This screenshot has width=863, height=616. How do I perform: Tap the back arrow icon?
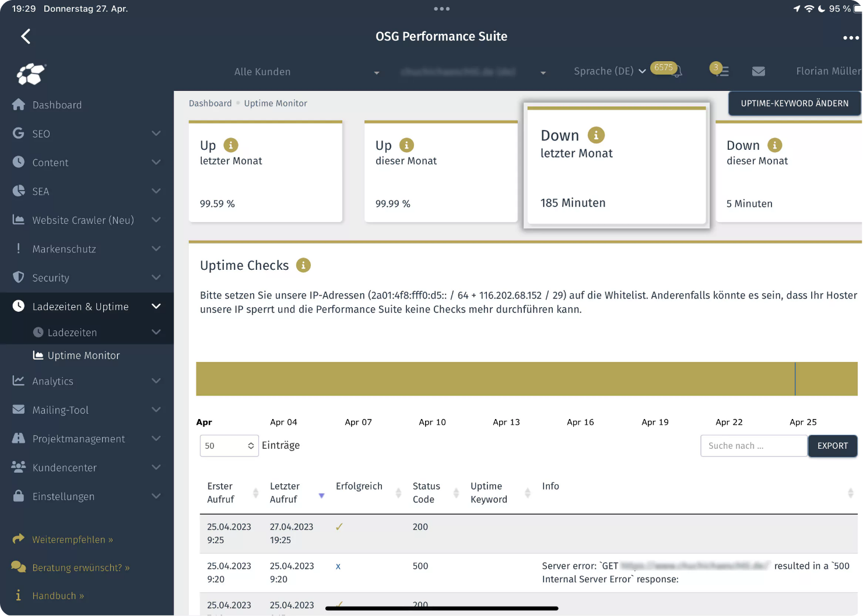26,37
